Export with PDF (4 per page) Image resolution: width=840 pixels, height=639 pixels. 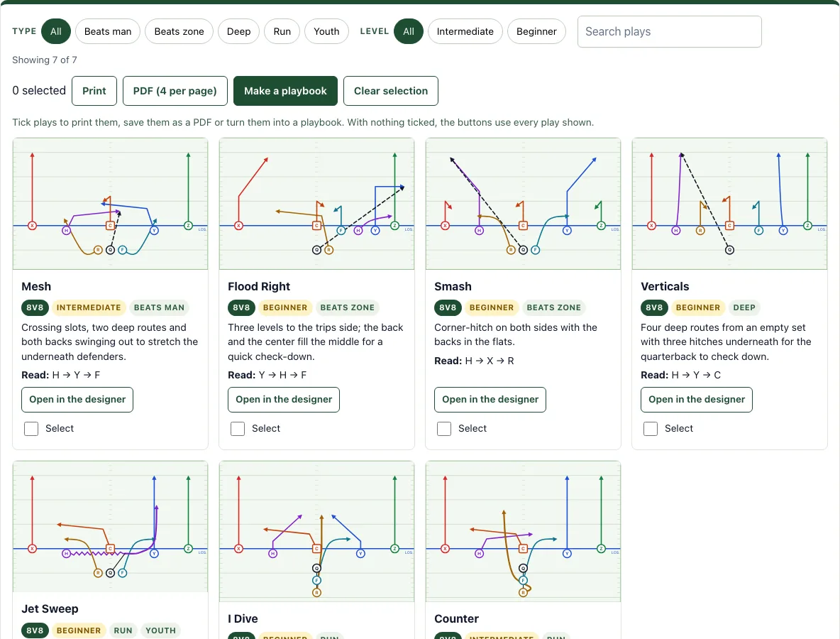(175, 91)
